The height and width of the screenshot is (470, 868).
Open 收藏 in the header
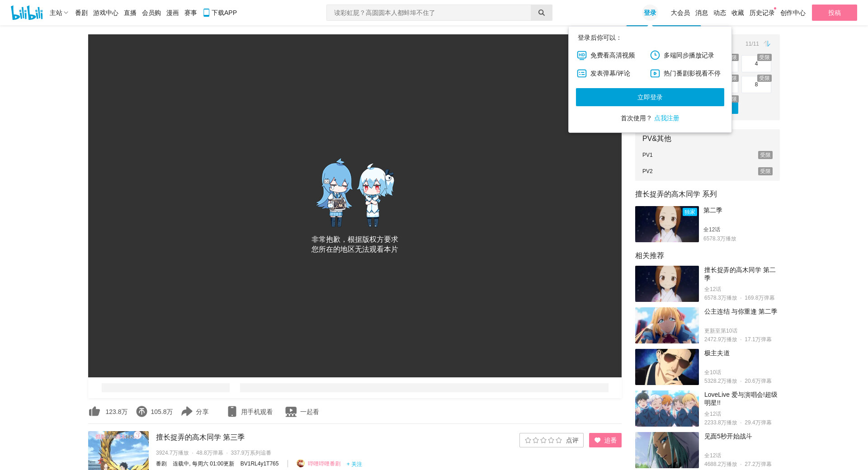(x=738, y=13)
